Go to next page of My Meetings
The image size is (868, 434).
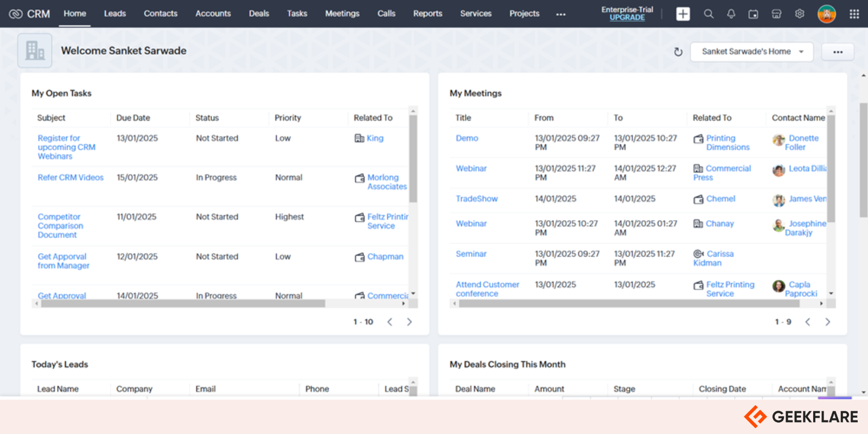828,322
